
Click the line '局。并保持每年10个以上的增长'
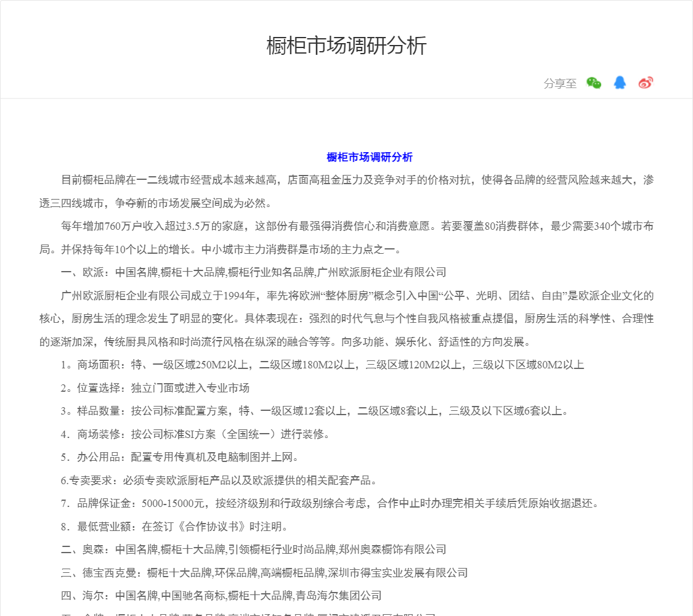(220, 249)
